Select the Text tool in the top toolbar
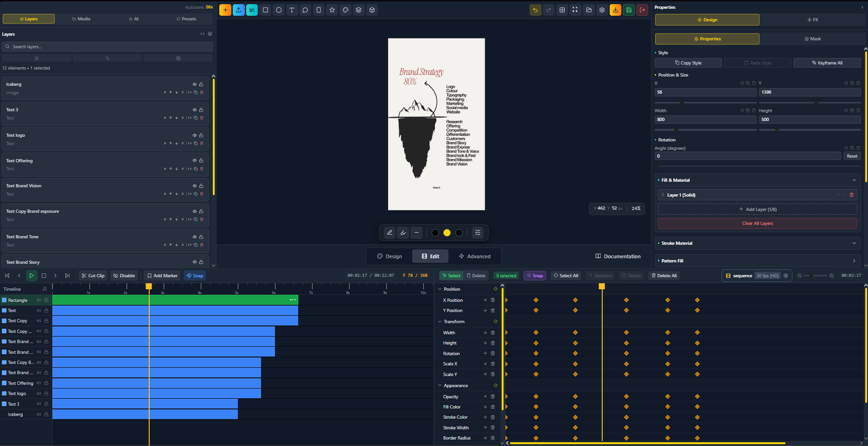868x446 pixels. tap(292, 10)
